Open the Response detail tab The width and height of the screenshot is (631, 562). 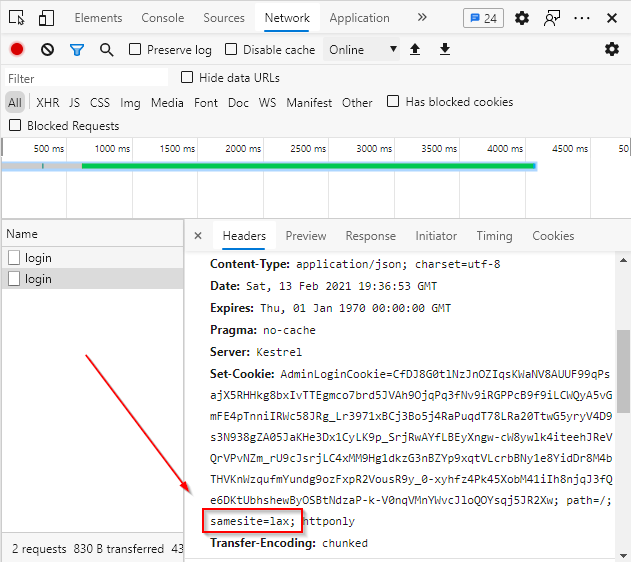tap(371, 236)
